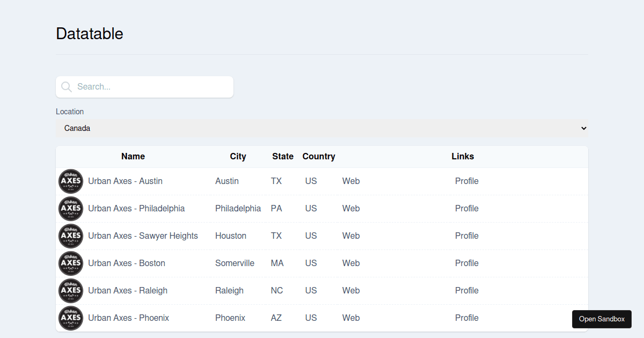The height and width of the screenshot is (338, 644).
Task: Open Profile link in Sawyer Heights row
Action: tap(467, 236)
